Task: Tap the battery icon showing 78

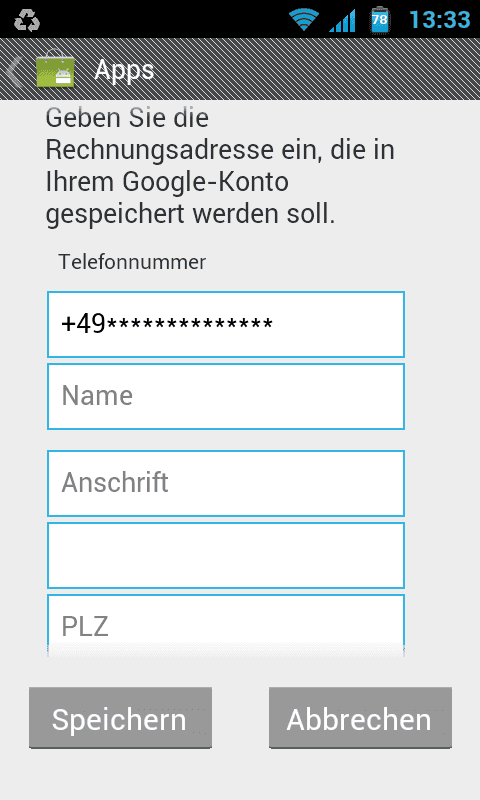Action: (380, 20)
